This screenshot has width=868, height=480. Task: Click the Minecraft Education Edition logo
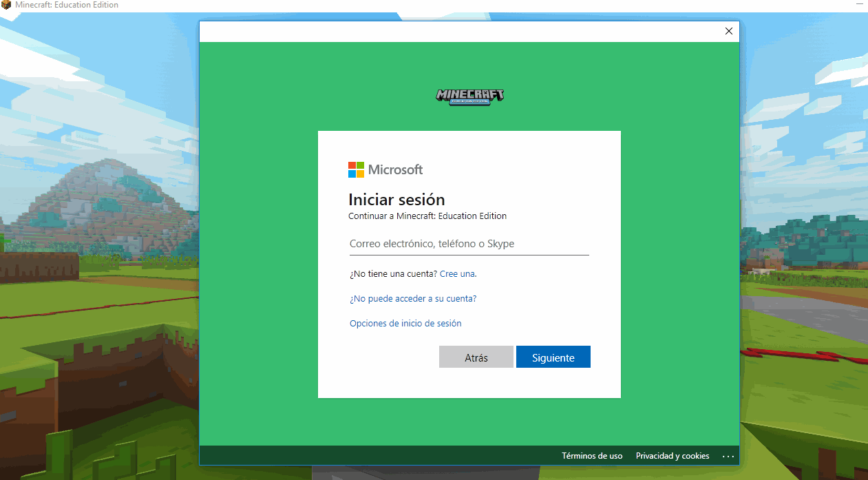(470, 96)
